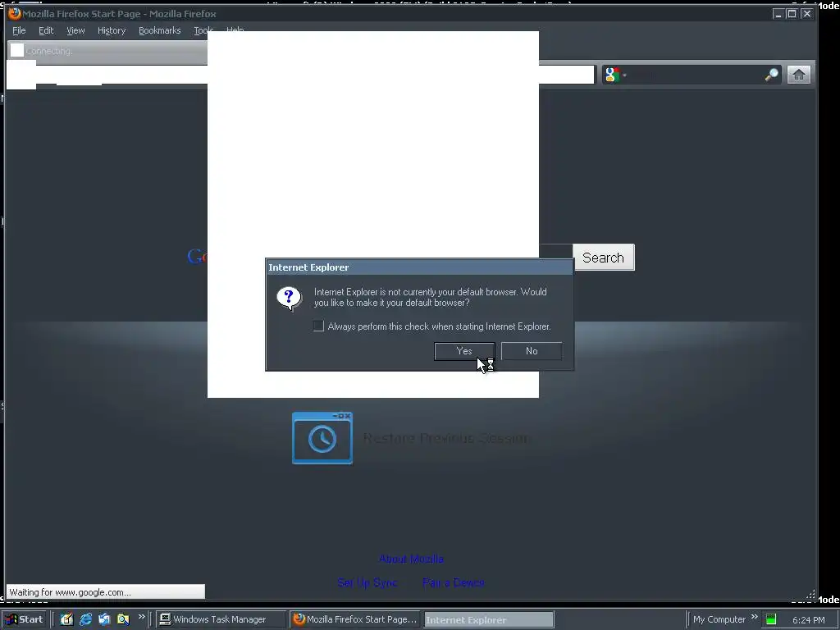
Task: Click the Restore Previous Session icon
Action: pos(322,438)
